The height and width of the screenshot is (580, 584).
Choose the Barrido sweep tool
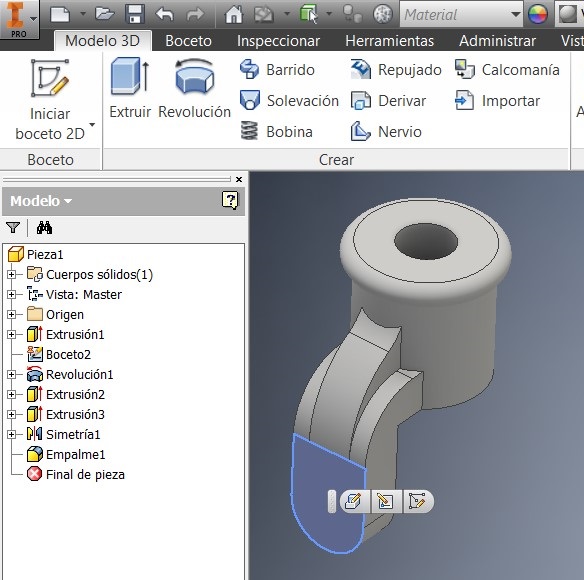pyautogui.click(x=277, y=70)
